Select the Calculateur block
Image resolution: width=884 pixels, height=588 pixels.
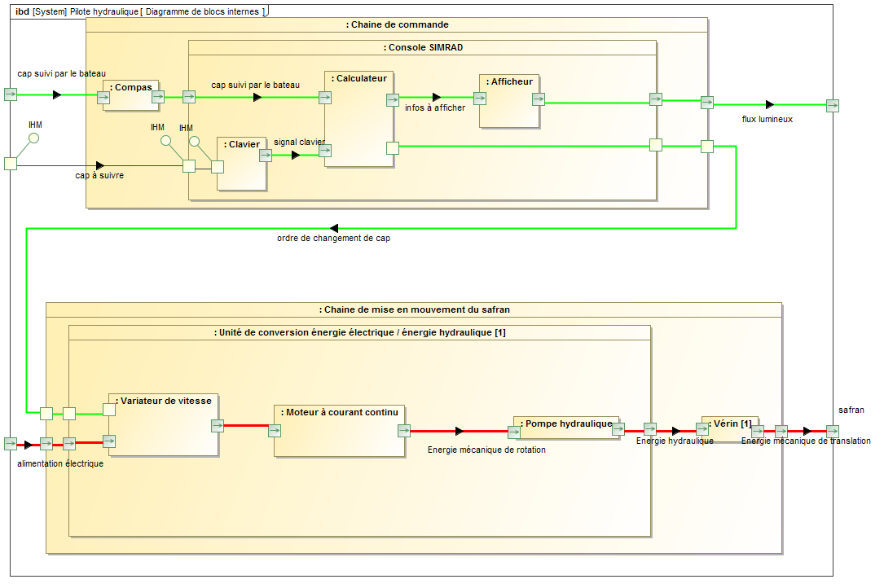pos(358,122)
